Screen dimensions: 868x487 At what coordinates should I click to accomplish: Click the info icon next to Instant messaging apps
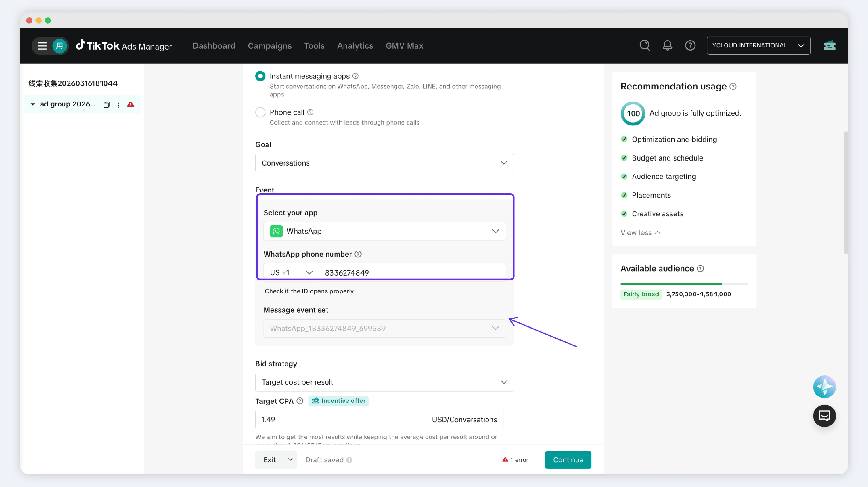tap(355, 76)
